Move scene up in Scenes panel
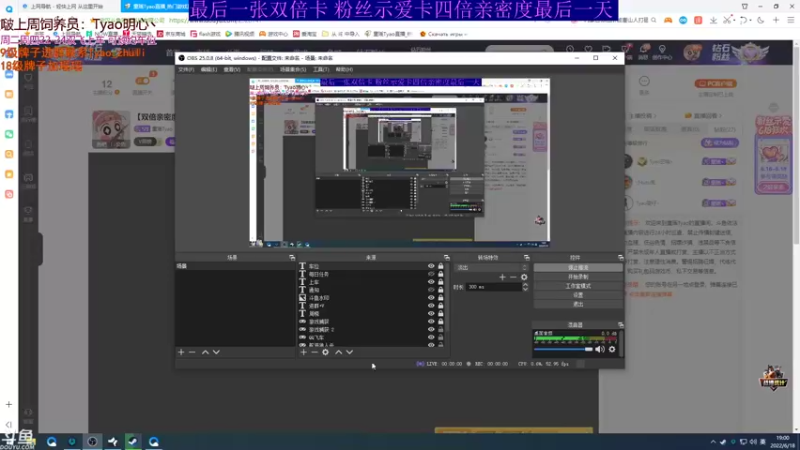This screenshot has width=800, height=450. tap(205, 352)
